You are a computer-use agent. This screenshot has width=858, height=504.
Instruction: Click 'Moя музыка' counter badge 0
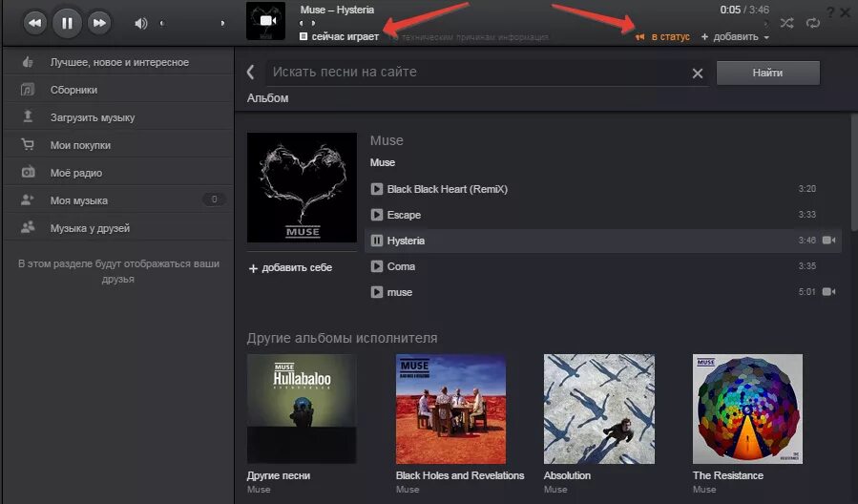[214, 199]
